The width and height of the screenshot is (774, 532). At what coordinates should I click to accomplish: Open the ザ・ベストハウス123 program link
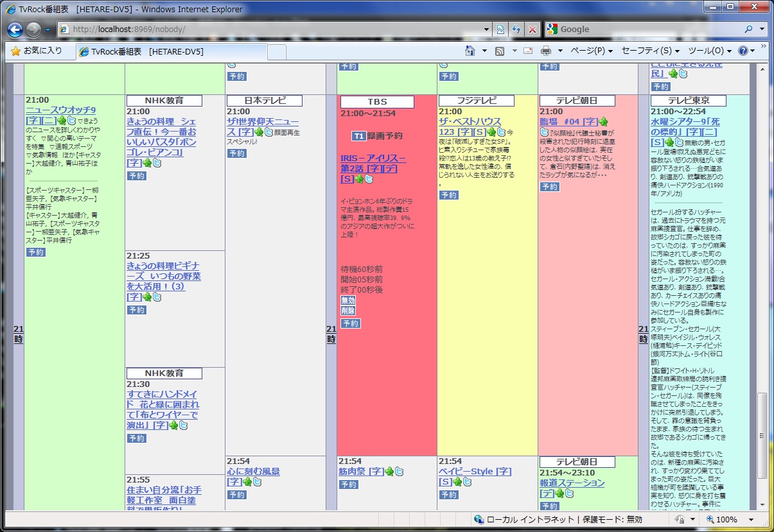click(470, 126)
